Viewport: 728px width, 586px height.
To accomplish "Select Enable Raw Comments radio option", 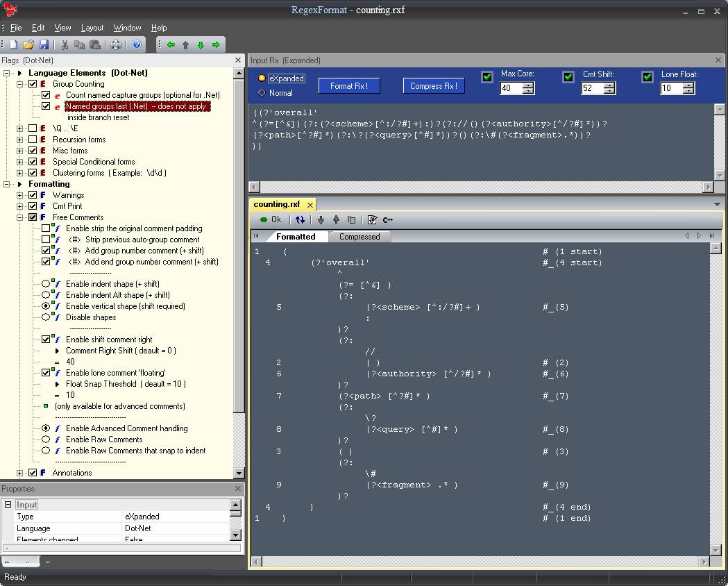I will 46,439.
